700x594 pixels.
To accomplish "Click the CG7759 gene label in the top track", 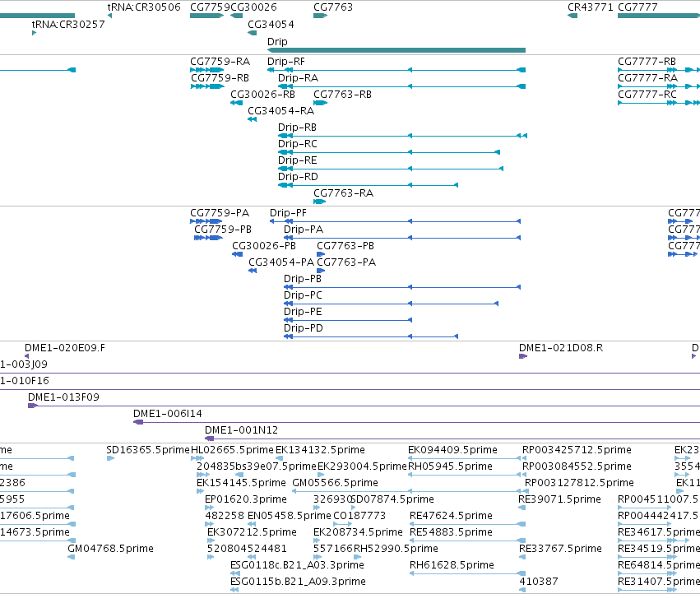I will pos(210,7).
